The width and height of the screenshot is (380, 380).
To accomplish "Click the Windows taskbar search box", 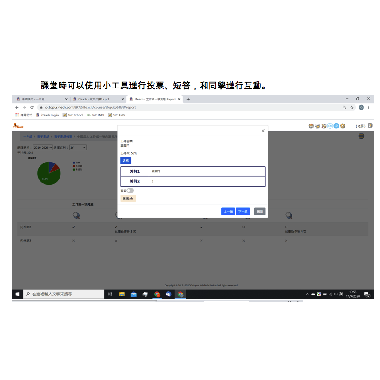I will pyautogui.click(x=63, y=294).
